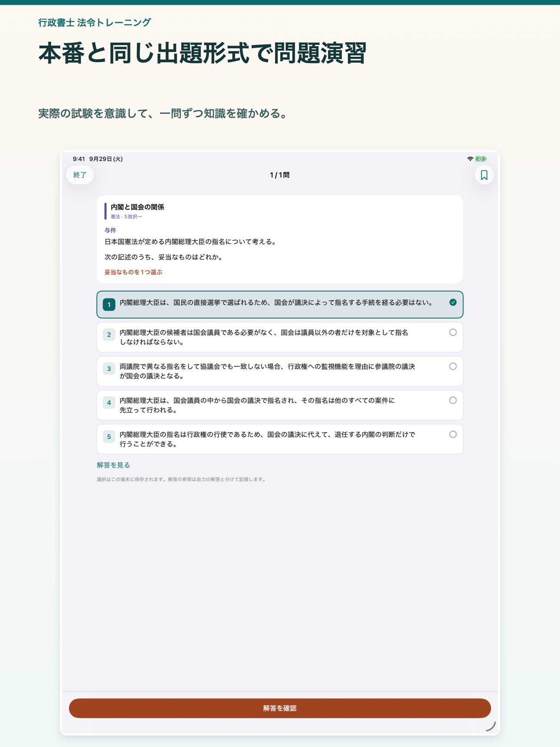Viewport: 560px width, 747px height.
Task: Tap the Wi-Fi status icon
Action: pos(470,159)
